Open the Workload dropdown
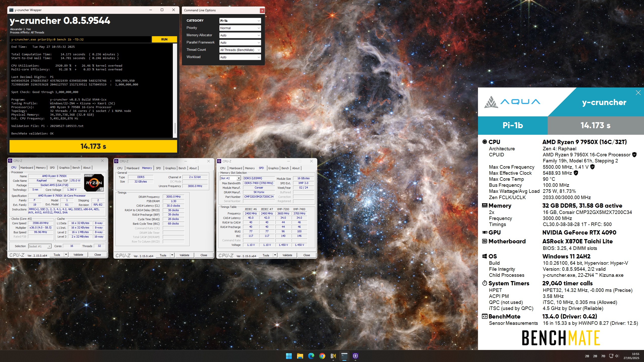Screen dimensions: 644x362 tap(240, 57)
